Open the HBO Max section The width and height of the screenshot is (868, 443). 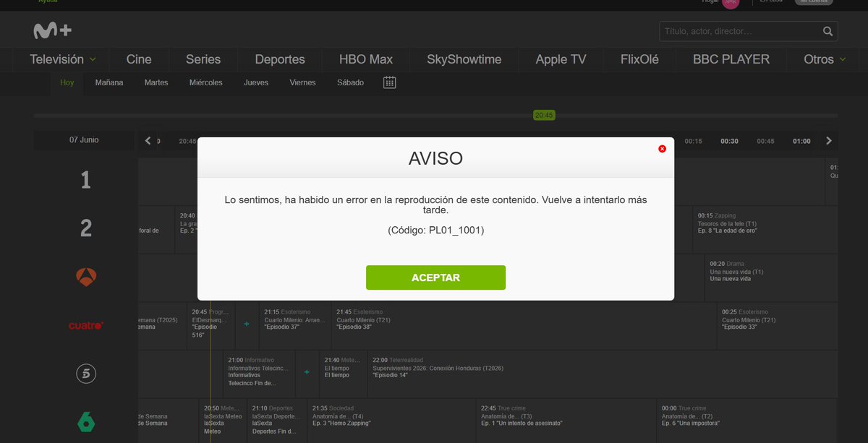pyautogui.click(x=366, y=59)
